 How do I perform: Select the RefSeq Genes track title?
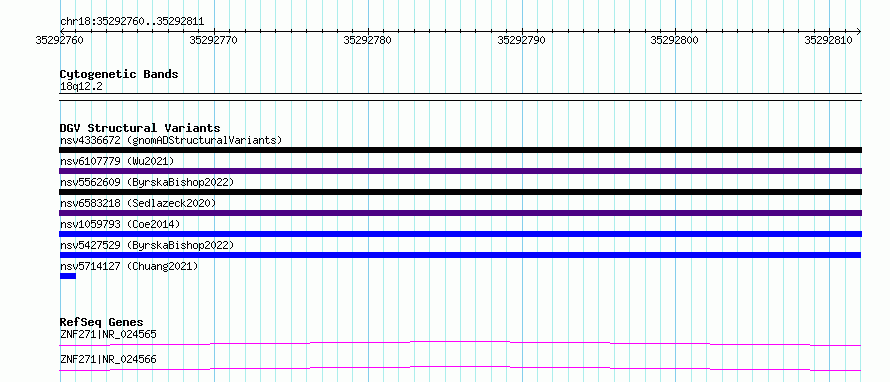point(102,323)
